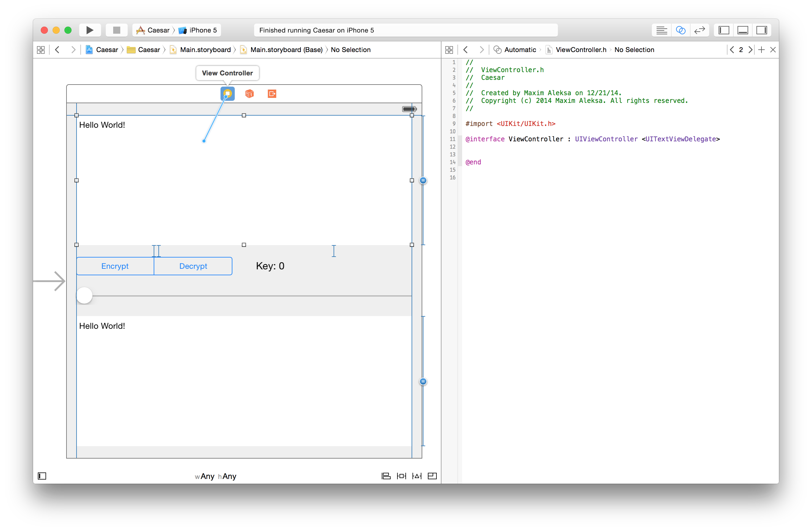Click the activity status Finished running Caesar
This screenshot has width=812, height=531.
coord(406,30)
